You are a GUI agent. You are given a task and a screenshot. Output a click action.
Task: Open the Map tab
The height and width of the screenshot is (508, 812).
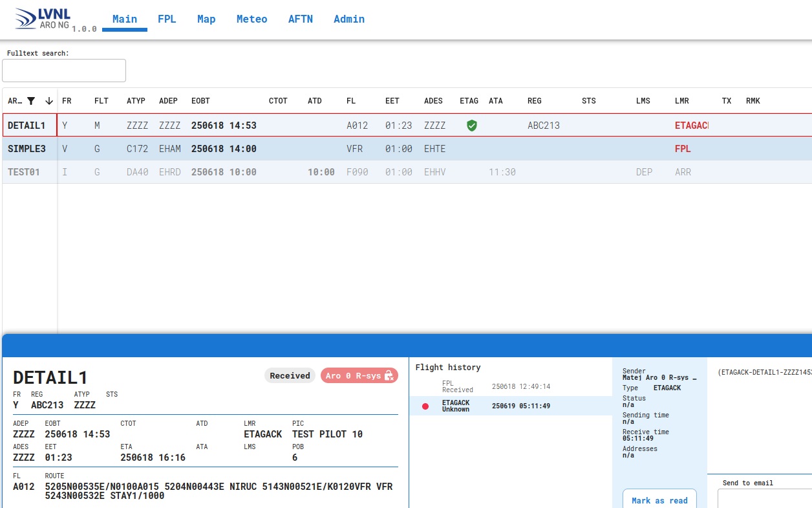[x=206, y=19]
